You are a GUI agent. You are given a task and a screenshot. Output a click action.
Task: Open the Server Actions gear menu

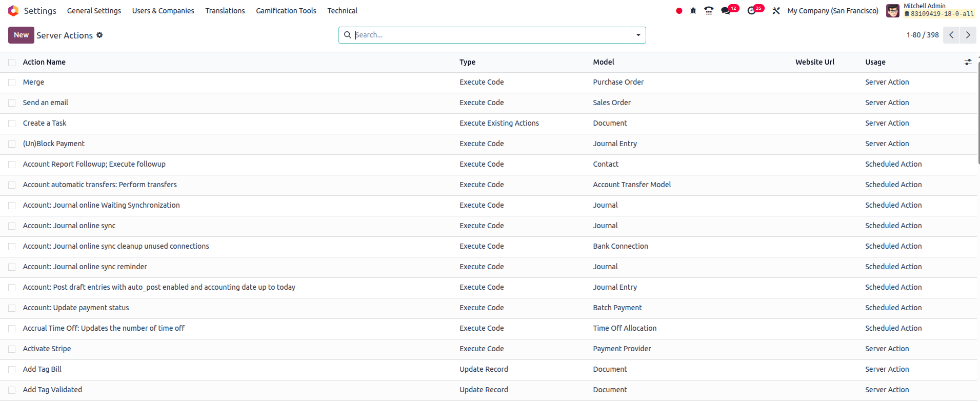[99, 35]
